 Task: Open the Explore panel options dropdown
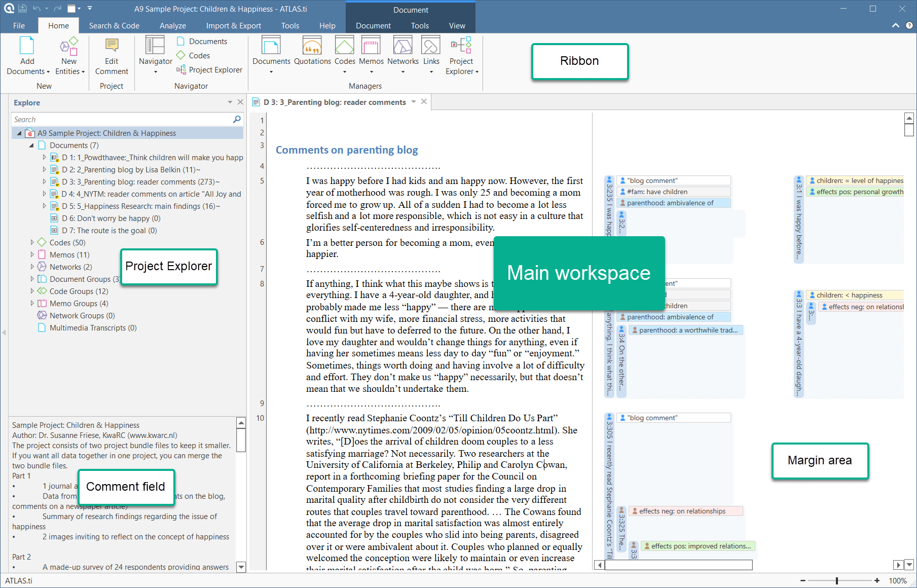tap(230, 102)
